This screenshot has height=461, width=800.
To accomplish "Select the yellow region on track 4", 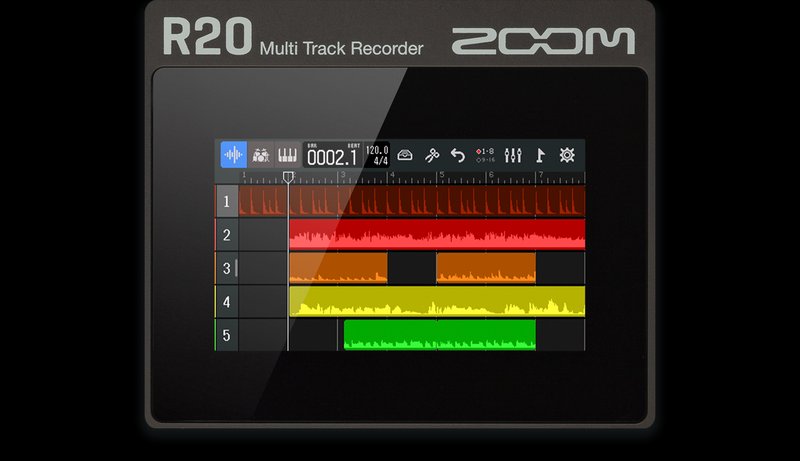I will (x=437, y=301).
